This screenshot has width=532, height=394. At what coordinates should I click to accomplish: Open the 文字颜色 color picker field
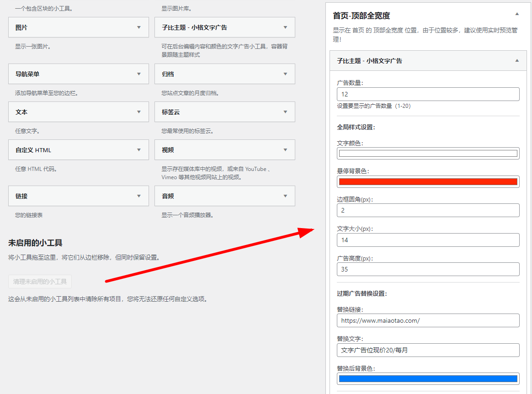click(x=428, y=153)
